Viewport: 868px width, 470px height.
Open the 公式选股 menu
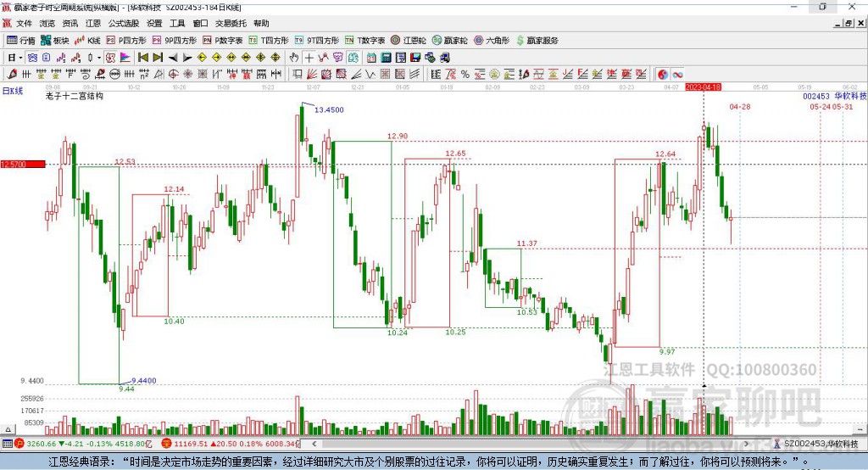tap(124, 23)
